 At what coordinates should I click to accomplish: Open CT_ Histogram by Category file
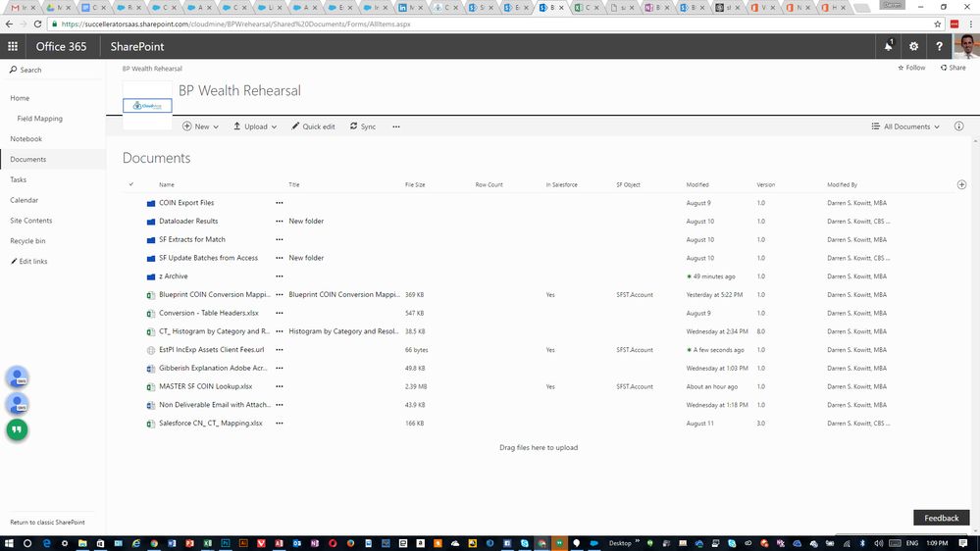pyautogui.click(x=214, y=331)
